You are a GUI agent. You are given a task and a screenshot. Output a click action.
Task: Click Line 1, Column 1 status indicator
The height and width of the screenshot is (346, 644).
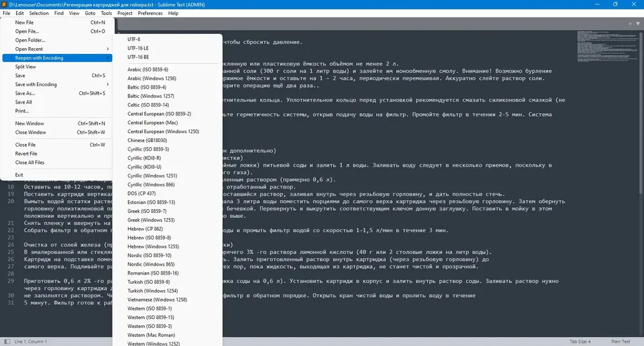click(x=30, y=341)
